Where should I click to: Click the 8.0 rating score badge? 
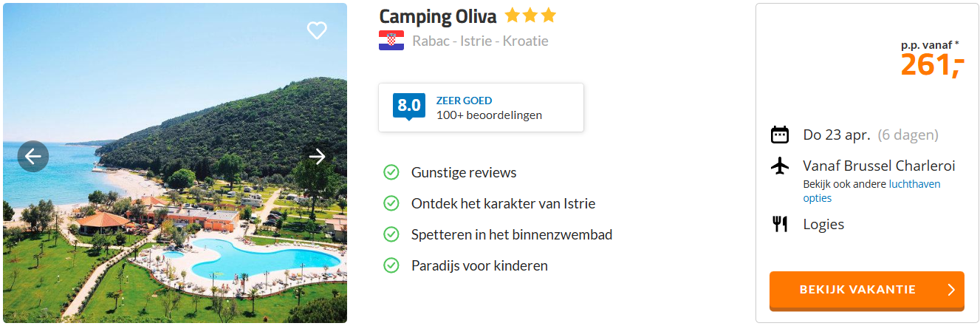tap(409, 106)
